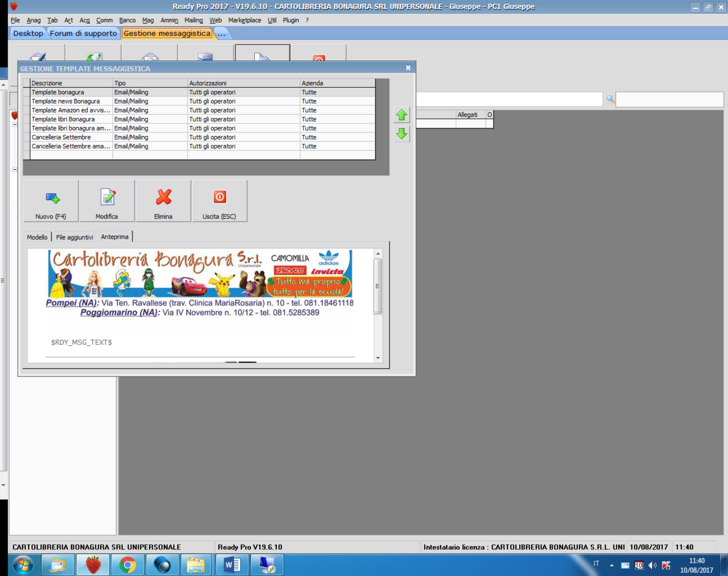This screenshot has height=576, width=728.
Task: Click the Modifica edit icon button
Action: click(107, 201)
